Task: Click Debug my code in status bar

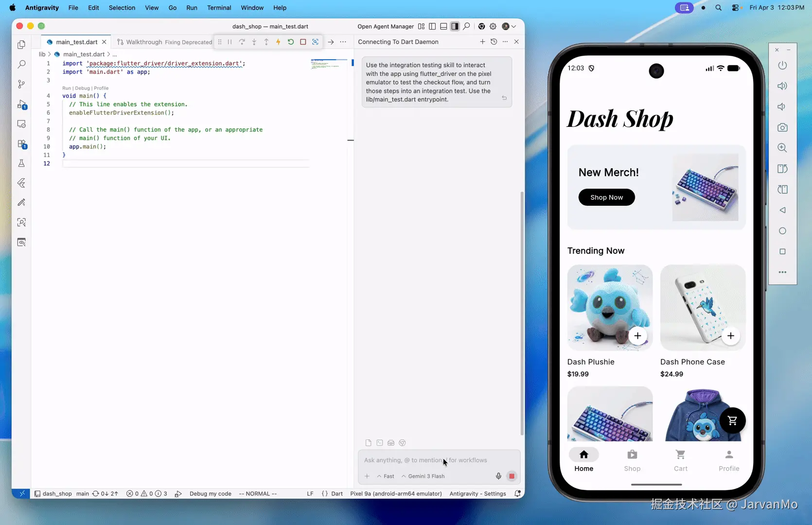Action: (210, 493)
